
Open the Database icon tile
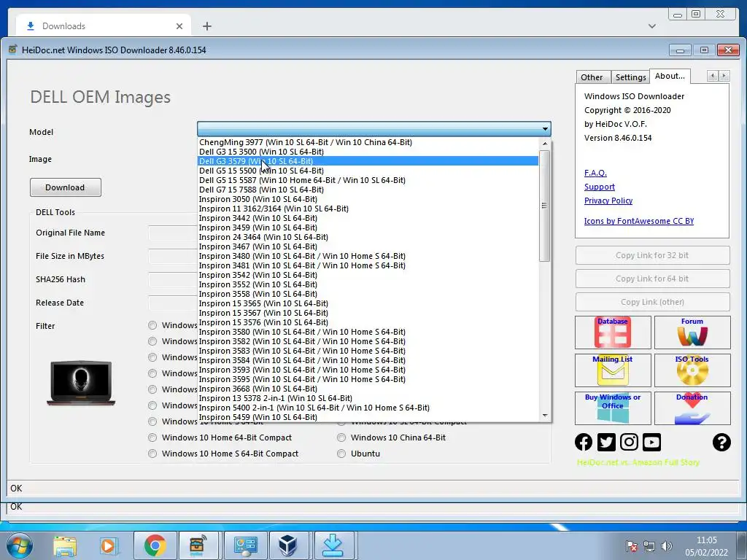613,332
